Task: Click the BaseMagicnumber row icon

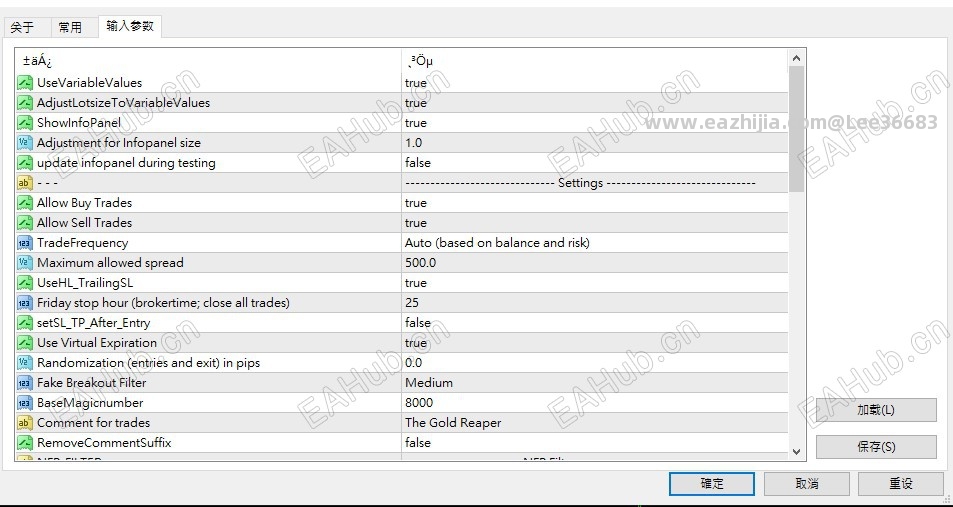Action: coord(25,402)
